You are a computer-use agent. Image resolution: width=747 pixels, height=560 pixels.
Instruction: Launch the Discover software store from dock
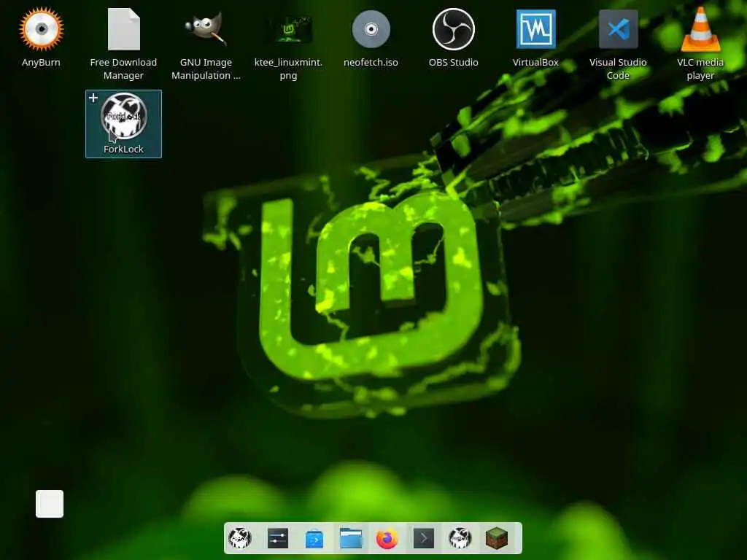click(314, 539)
